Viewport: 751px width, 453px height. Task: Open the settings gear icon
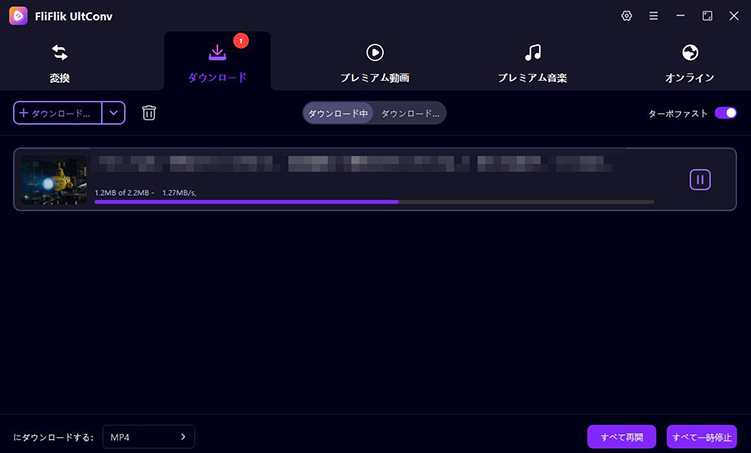point(627,16)
